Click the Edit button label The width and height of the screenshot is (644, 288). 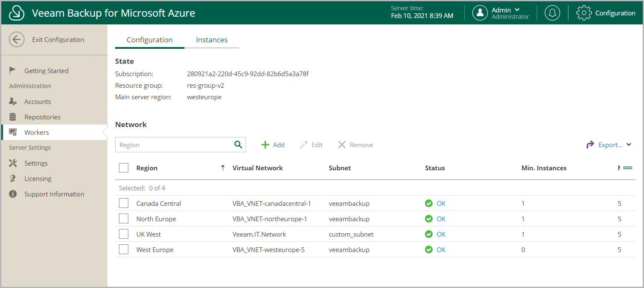pyautogui.click(x=317, y=145)
